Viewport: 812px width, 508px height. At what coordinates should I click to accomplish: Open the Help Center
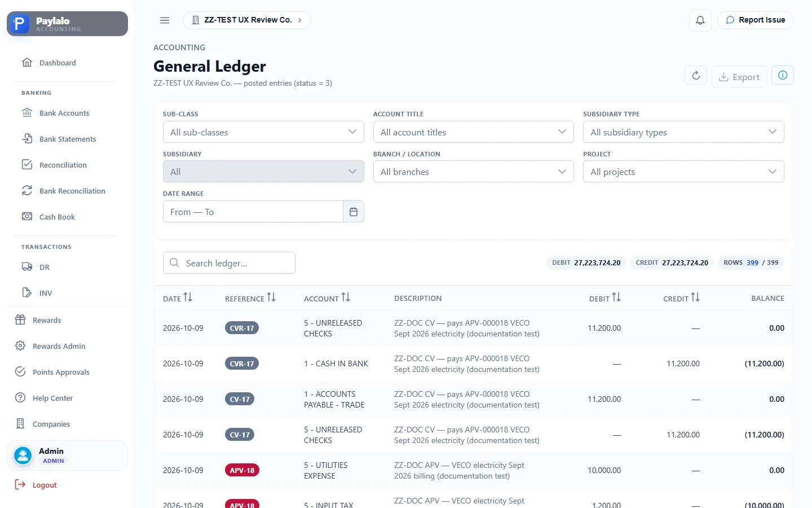[44, 398]
